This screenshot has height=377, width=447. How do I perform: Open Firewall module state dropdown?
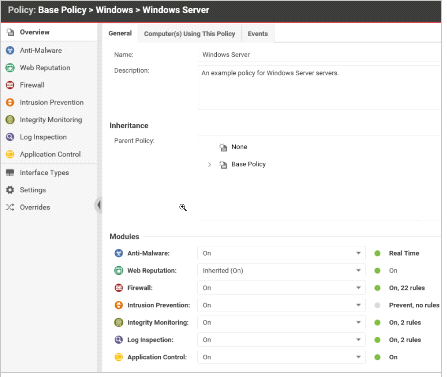click(x=281, y=288)
